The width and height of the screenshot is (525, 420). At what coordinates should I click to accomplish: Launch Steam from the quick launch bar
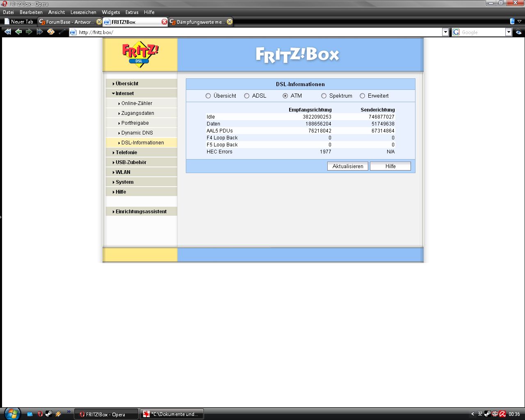point(48,414)
